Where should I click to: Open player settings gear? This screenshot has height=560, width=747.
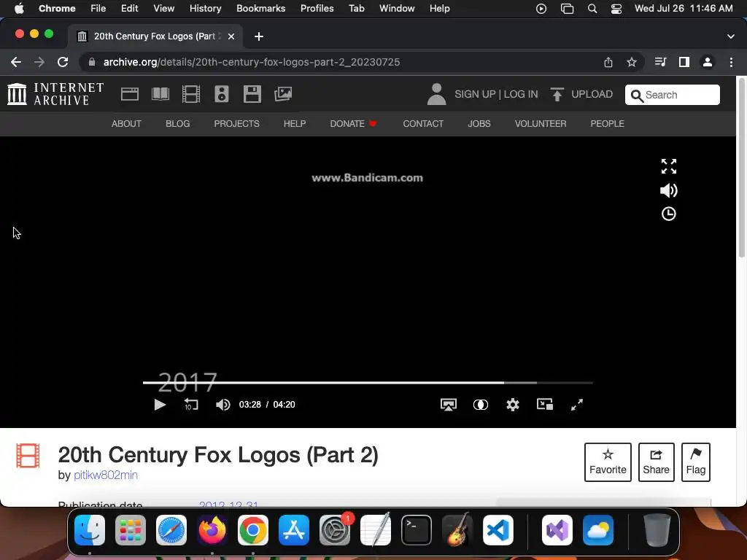[x=513, y=405]
